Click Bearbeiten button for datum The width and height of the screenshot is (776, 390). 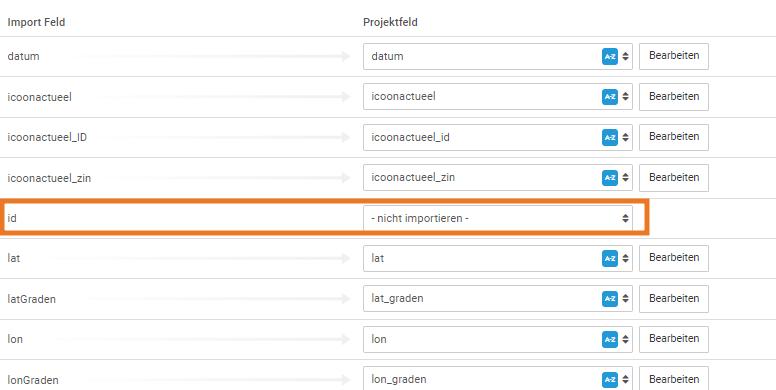[x=674, y=56]
